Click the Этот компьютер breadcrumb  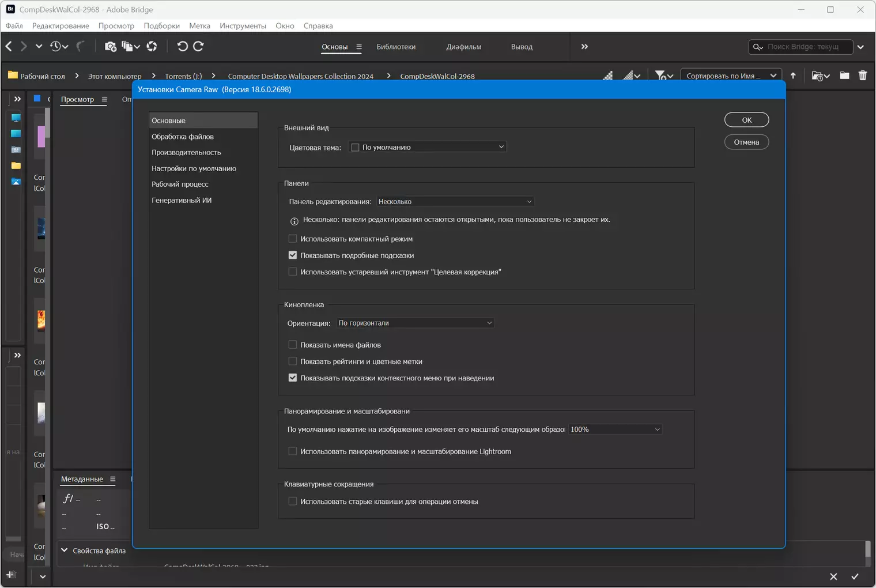[115, 76]
